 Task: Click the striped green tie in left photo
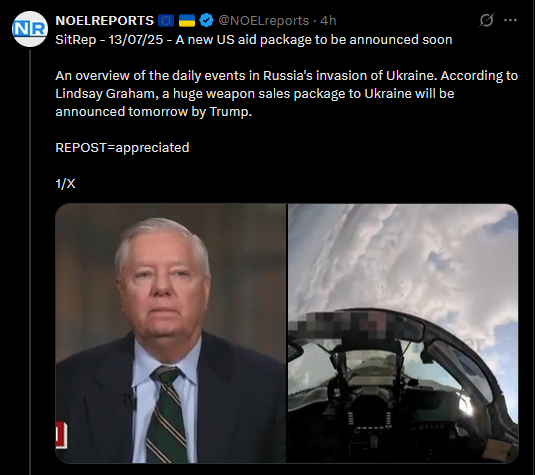167,414
